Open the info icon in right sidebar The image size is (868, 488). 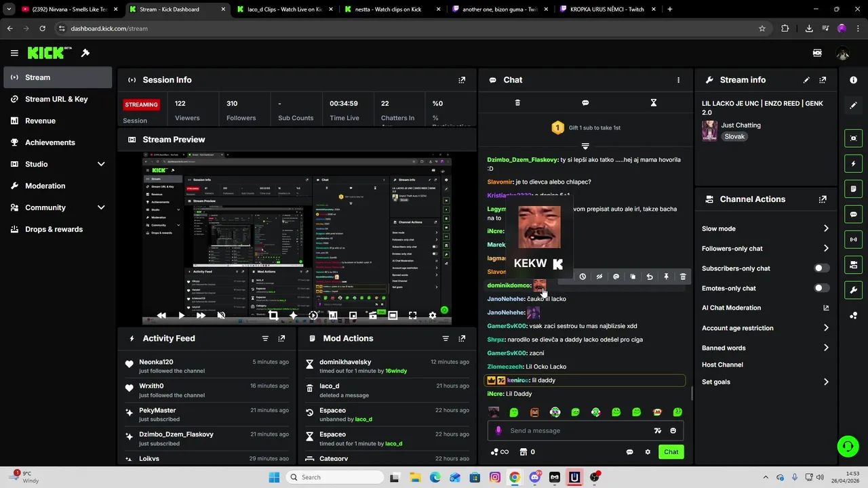click(x=853, y=80)
